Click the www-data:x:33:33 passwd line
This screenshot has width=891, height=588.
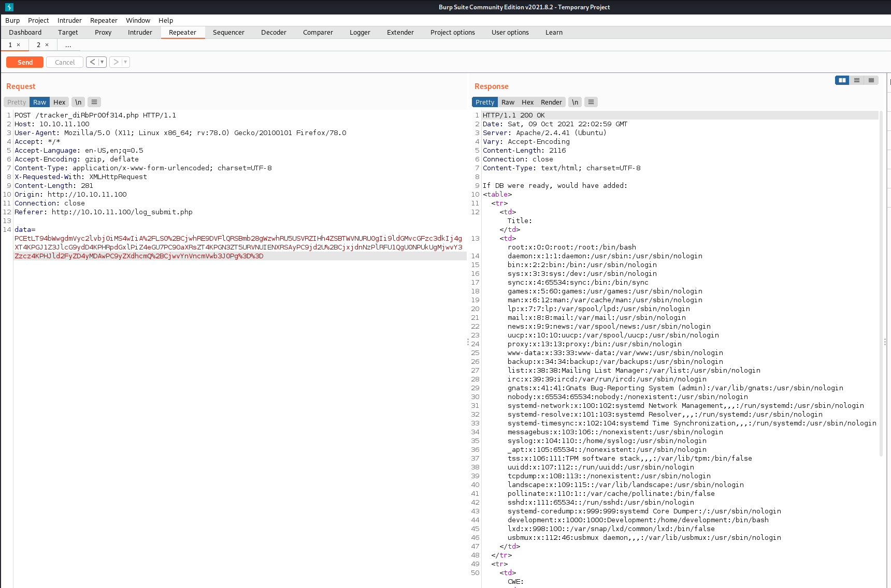(615, 353)
